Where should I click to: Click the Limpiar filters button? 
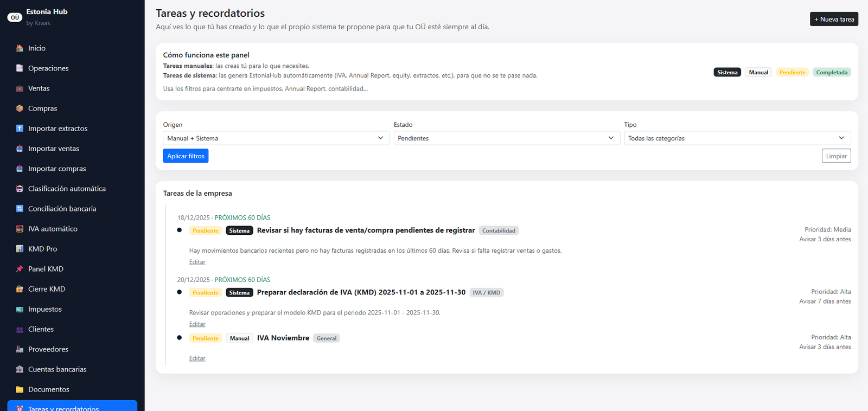(836, 156)
